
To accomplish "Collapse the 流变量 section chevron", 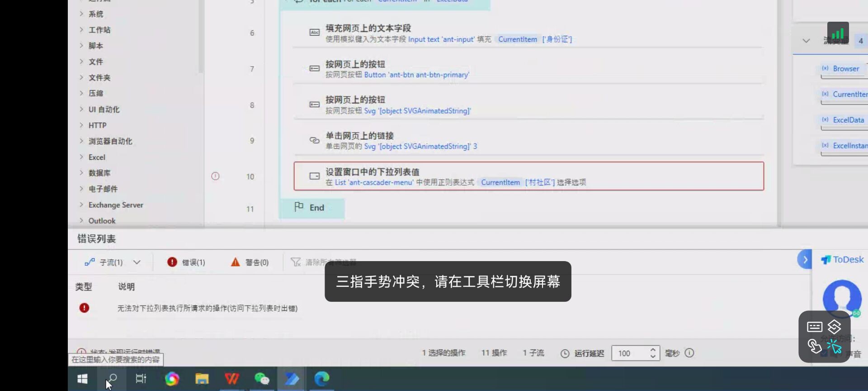I will [806, 41].
